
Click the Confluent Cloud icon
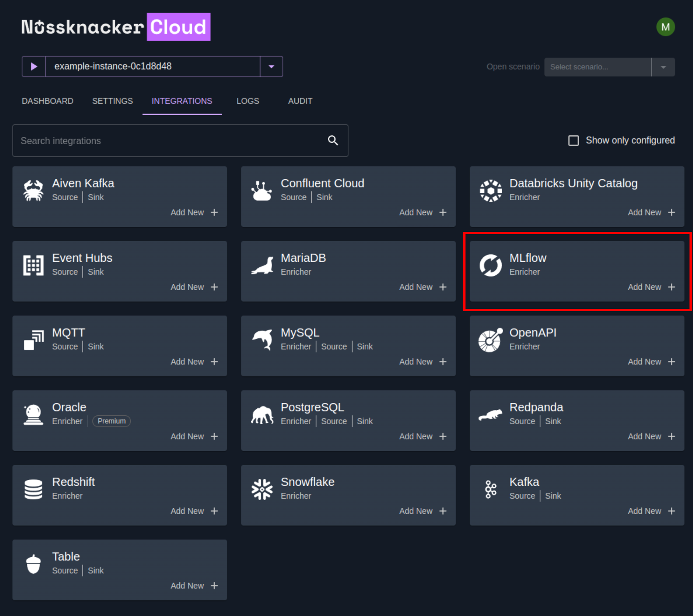262,191
